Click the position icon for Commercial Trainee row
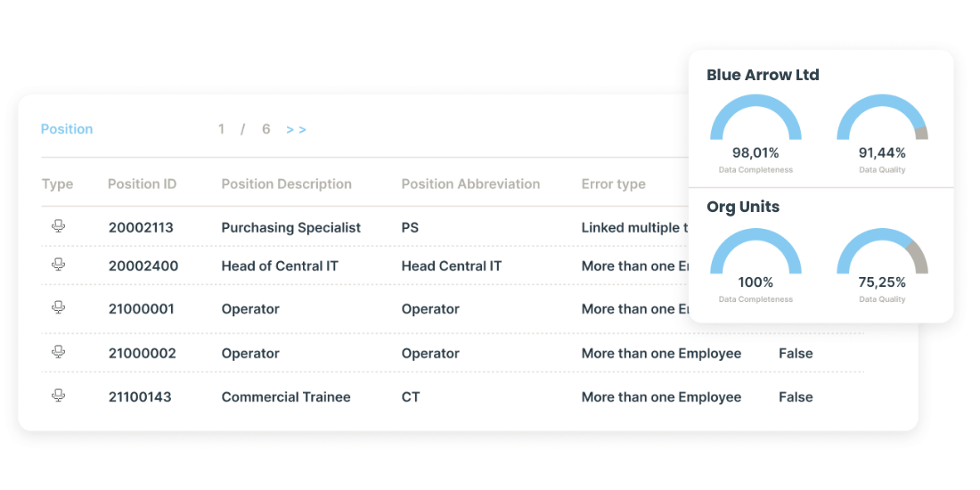Screen dimensions: 980x490 [x=59, y=396]
